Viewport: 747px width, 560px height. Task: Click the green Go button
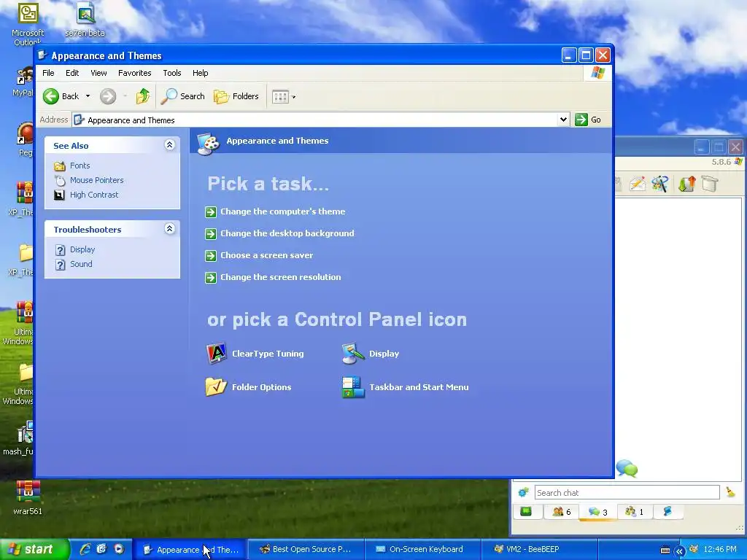(x=588, y=120)
